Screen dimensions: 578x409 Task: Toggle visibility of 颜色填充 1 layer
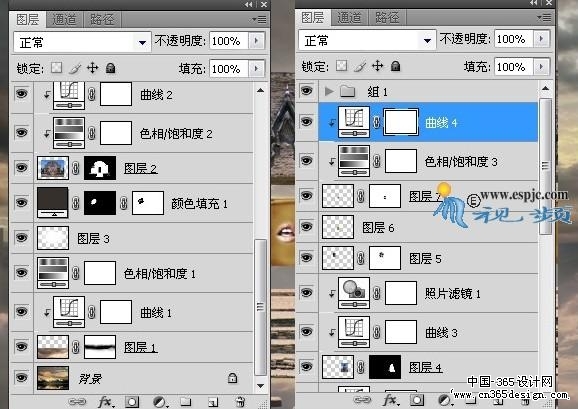(21, 202)
